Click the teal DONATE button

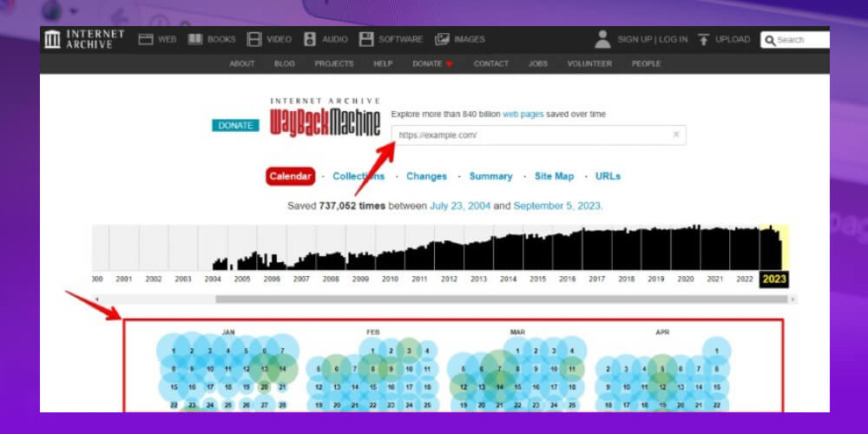tap(235, 125)
